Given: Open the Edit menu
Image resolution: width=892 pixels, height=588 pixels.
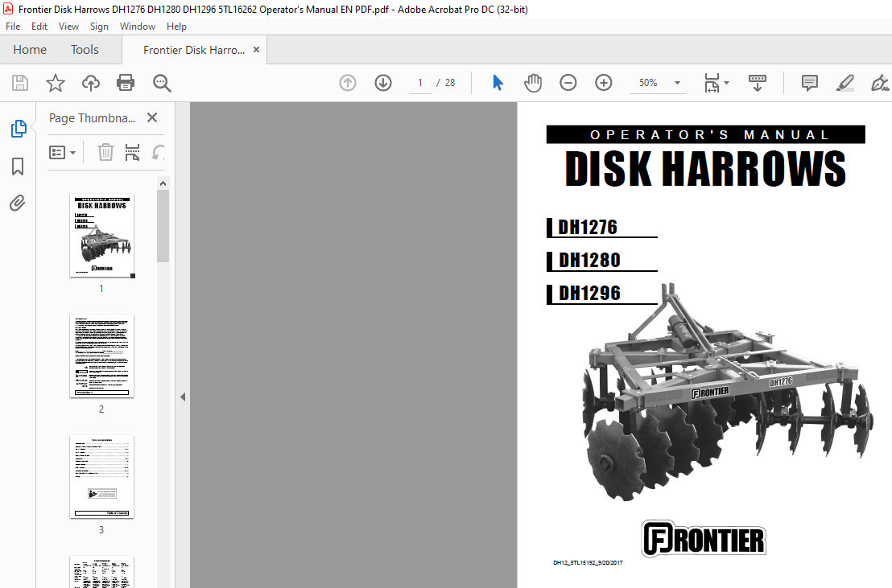Looking at the screenshot, I should point(39,27).
